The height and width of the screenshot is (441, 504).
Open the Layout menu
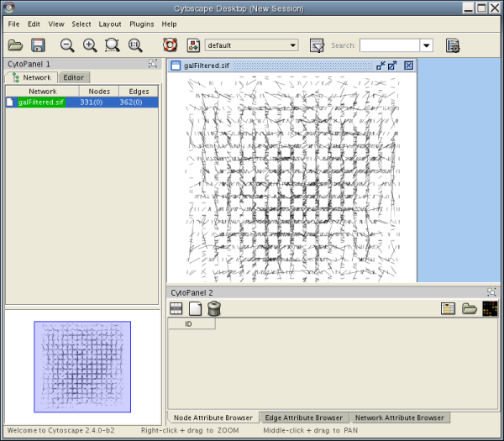click(110, 24)
